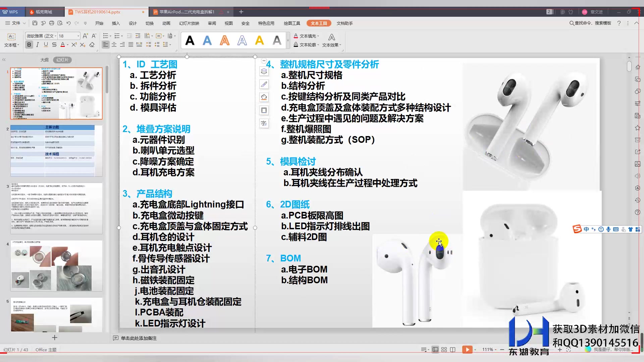Toggle Strikethrough formatting
644x362 pixels.
54,45
